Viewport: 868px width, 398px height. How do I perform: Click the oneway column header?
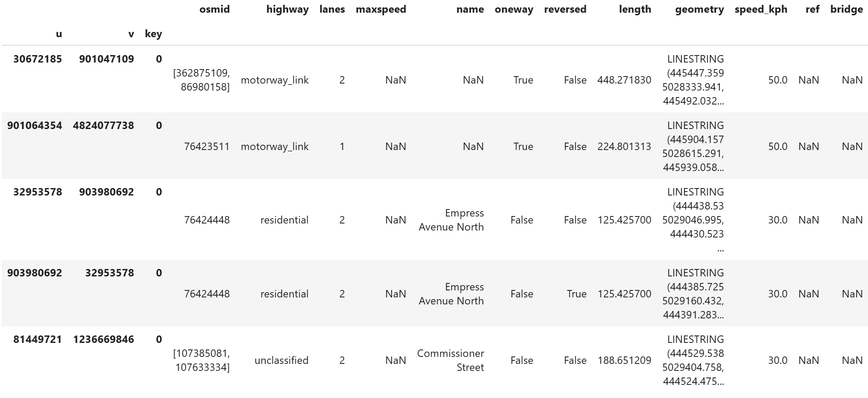point(514,10)
